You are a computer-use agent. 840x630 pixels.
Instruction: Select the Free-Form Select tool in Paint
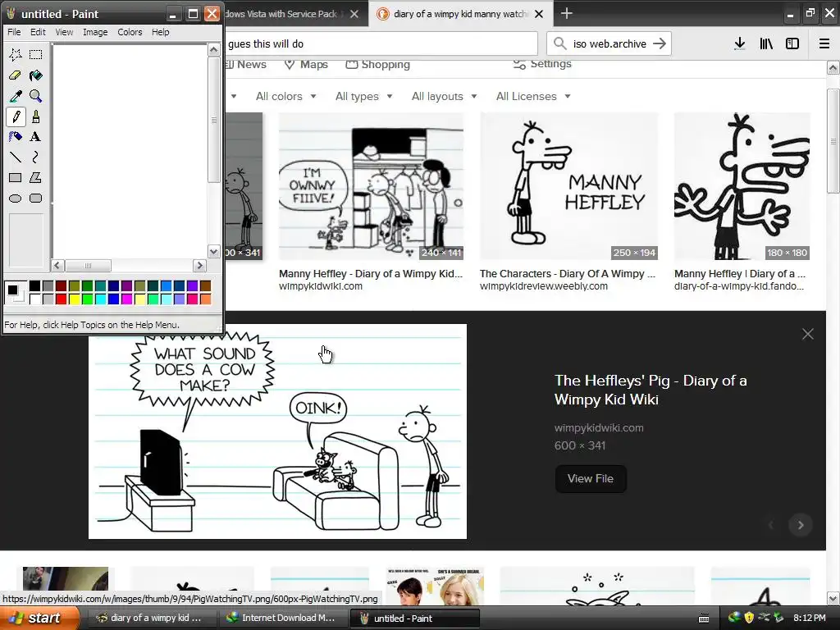(16, 54)
